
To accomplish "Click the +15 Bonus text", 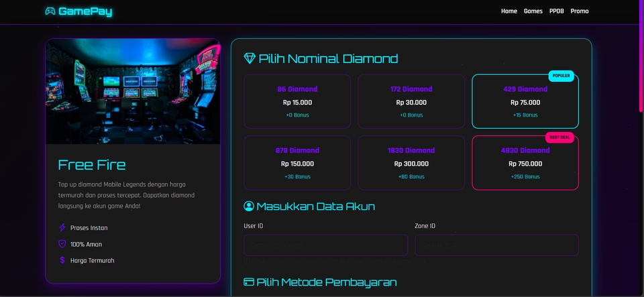I will (x=525, y=115).
